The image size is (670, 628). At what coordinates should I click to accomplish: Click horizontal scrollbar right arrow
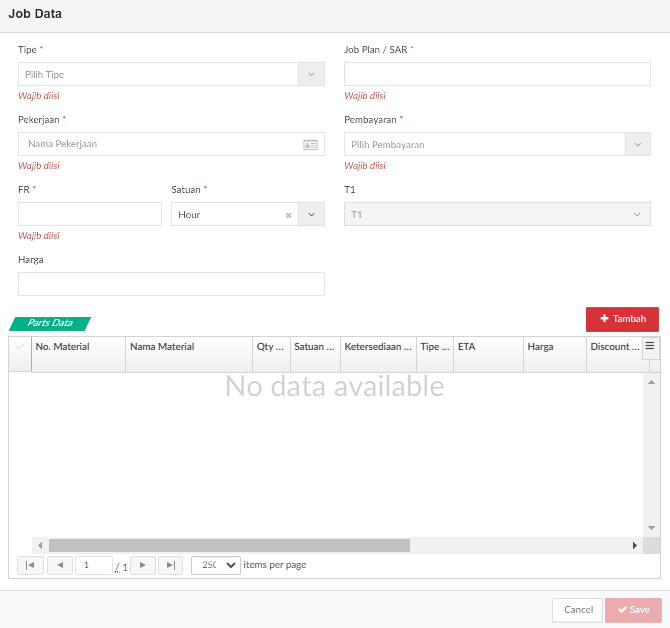tap(635, 546)
